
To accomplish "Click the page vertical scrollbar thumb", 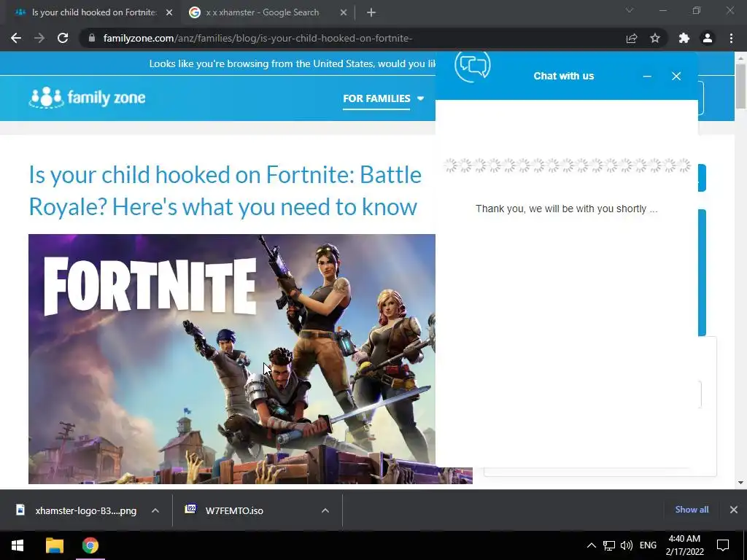I will click(x=741, y=86).
